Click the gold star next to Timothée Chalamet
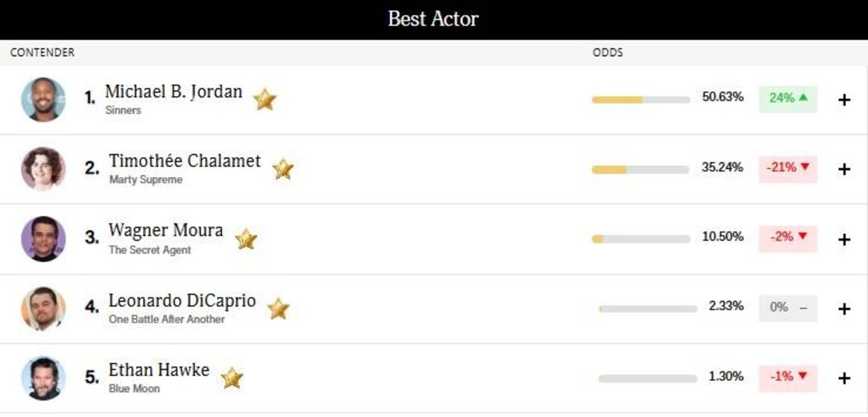This screenshot has width=868, height=417. pos(283,169)
